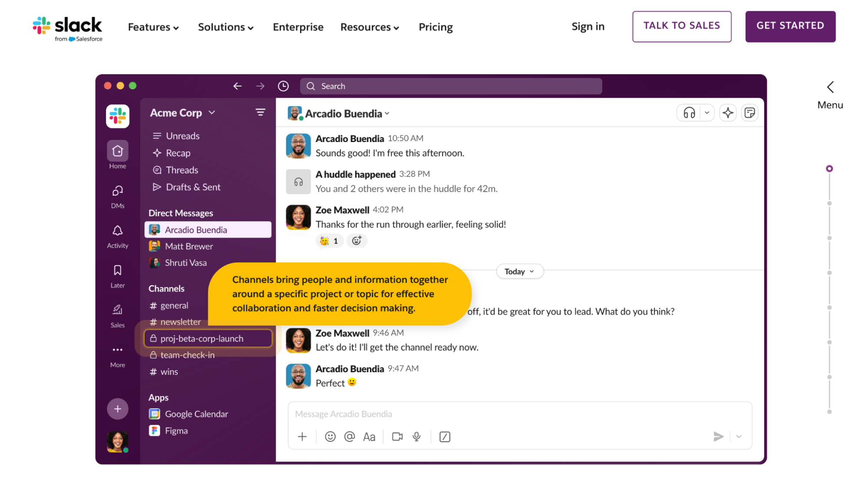
Task: Go back with the left arrow
Action: pyautogui.click(x=238, y=86)
